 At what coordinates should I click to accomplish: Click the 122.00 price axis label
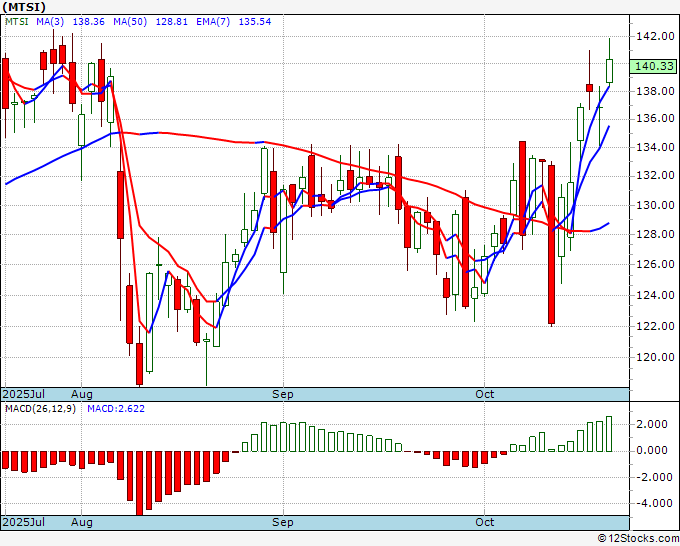point(655,326)
